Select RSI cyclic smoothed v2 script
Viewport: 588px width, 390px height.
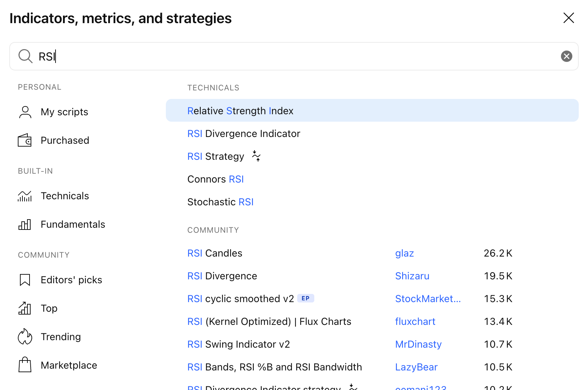[x=241, y=299]
